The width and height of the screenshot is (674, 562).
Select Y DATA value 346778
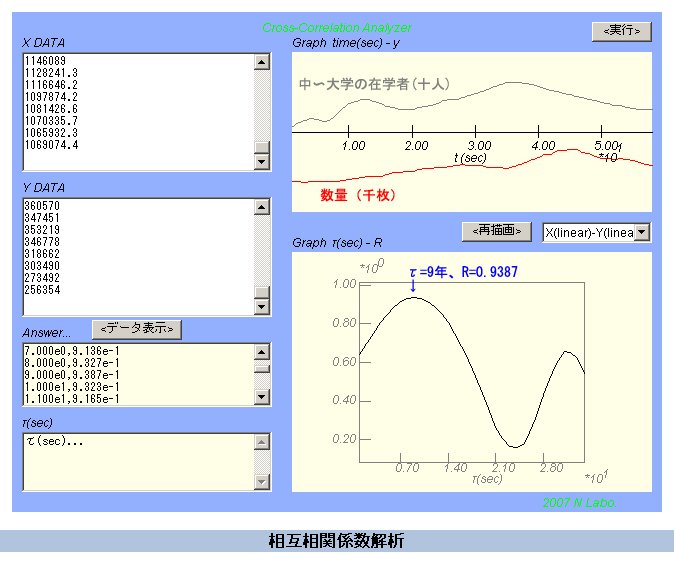[42, 242]
